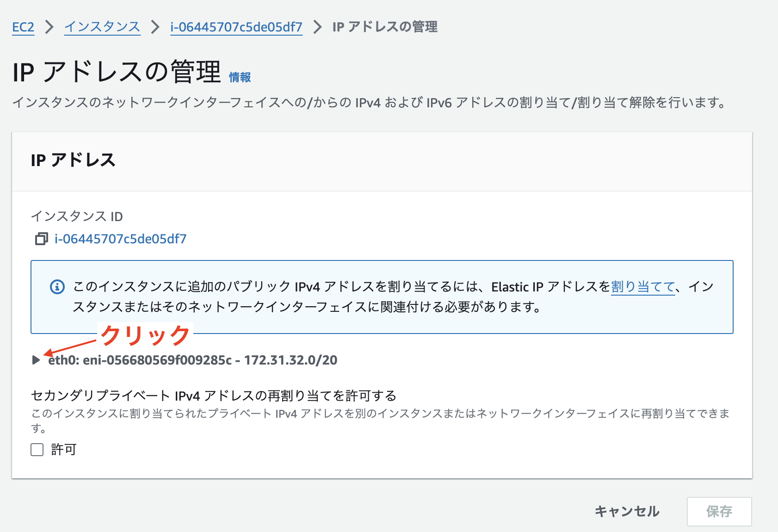Click breadcrumb link i-06445707c5de05df7
The image size is (778, 532).
[x=236, y=27]
